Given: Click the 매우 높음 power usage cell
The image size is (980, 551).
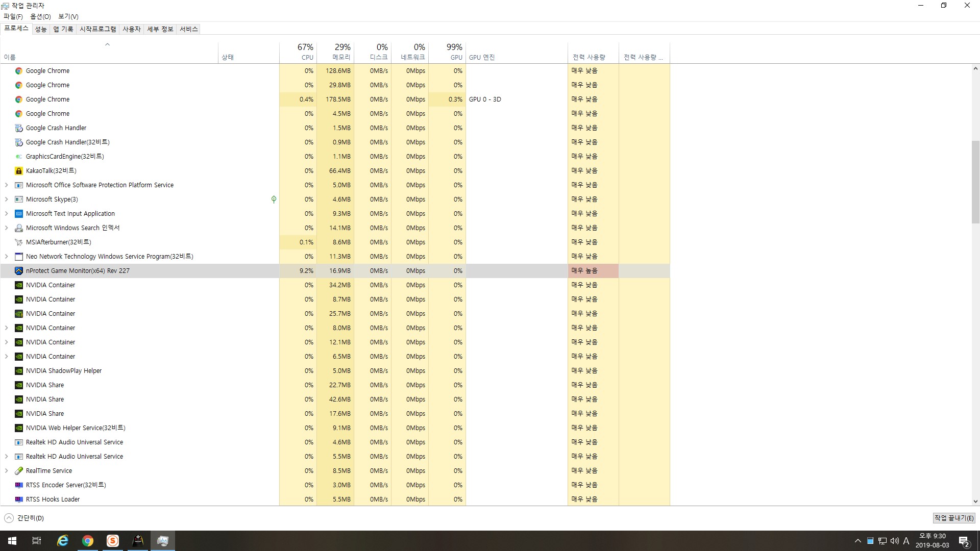Looking at the screenshot, I should coord(593,271).
